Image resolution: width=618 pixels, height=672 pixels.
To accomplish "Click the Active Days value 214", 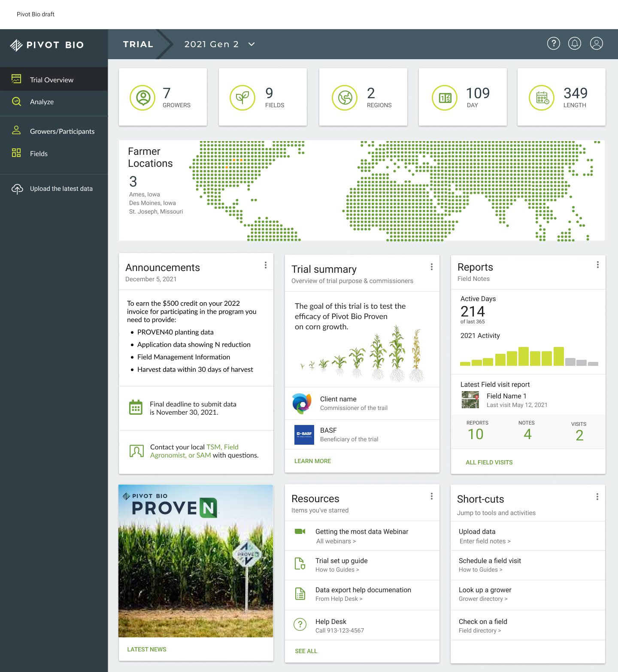I will click(473, 311).
